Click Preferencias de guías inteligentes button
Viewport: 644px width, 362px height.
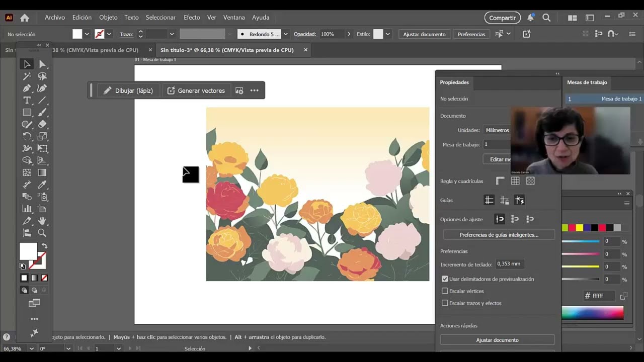click(x=499, y=235)
